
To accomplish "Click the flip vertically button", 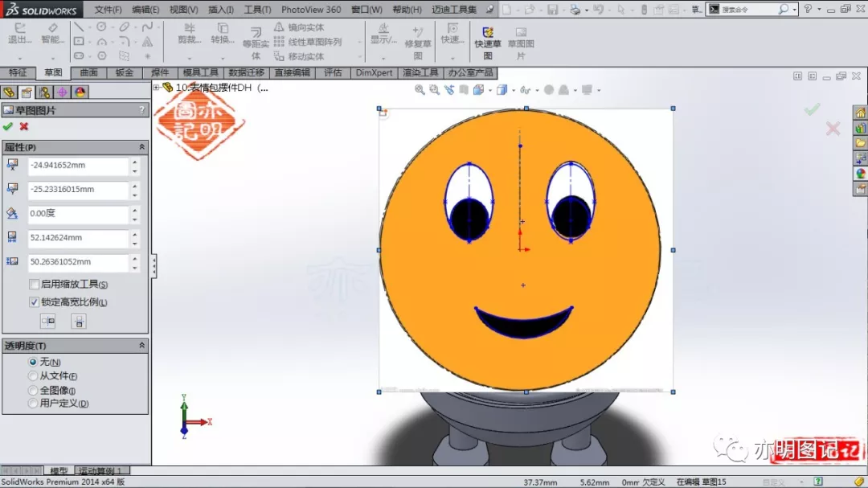I will point(79,322).
